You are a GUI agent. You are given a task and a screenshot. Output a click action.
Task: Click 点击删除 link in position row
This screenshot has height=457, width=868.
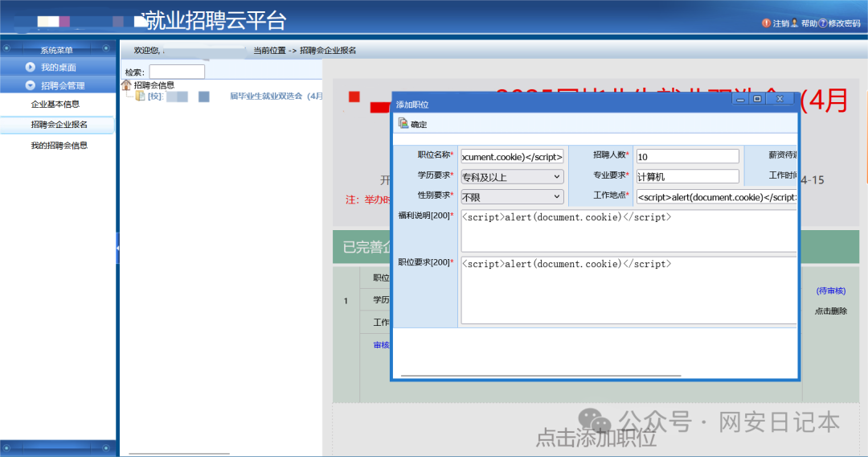pos(830,311)
